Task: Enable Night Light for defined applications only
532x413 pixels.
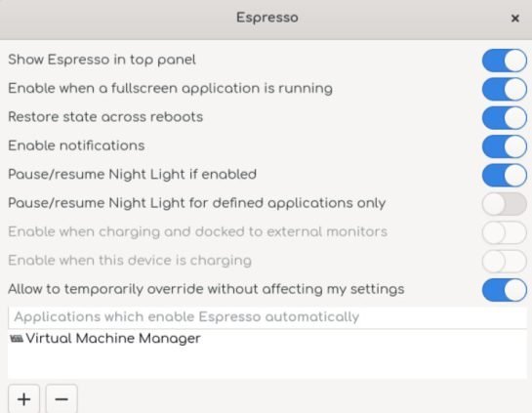Action: 504,204
